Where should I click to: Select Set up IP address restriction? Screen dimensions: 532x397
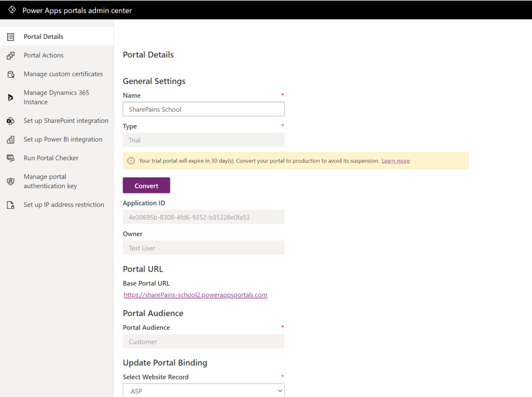pyautogui.click(x=57, y=204)
